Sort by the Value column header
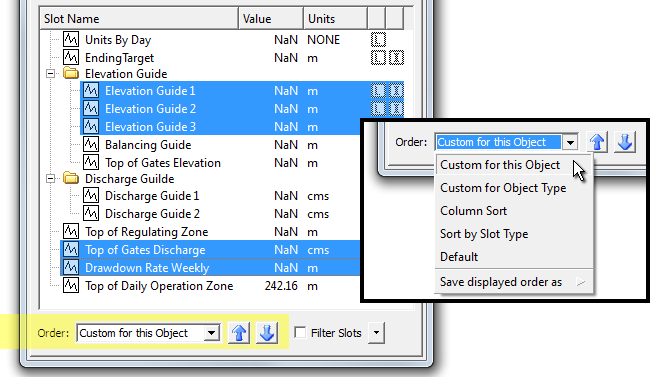650x377 pixels. coord(271,19)
